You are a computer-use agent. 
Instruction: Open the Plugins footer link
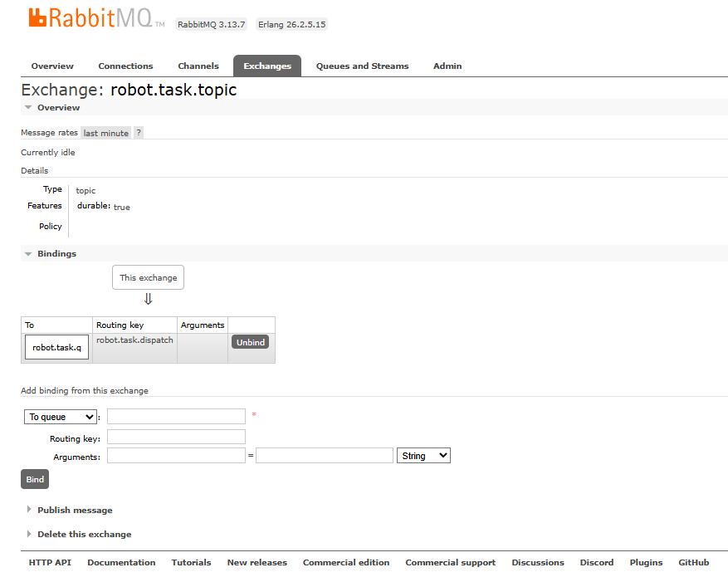(647, 563)
